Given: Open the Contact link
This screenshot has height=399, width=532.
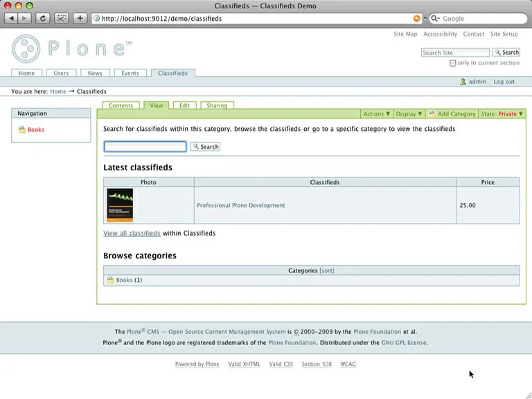Looking at the screenshot, I should [x=474, y=34].
